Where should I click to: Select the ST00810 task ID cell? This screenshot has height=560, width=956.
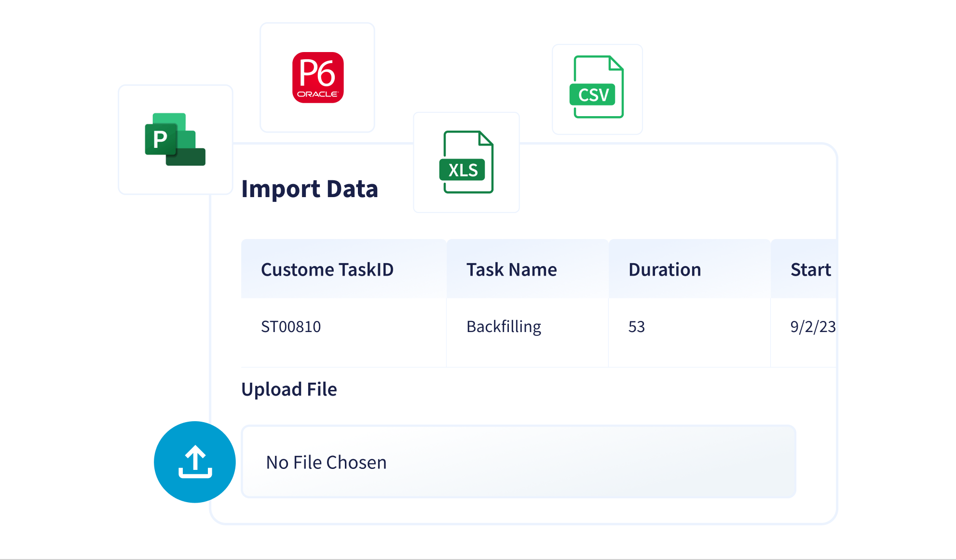pos(291,327)
